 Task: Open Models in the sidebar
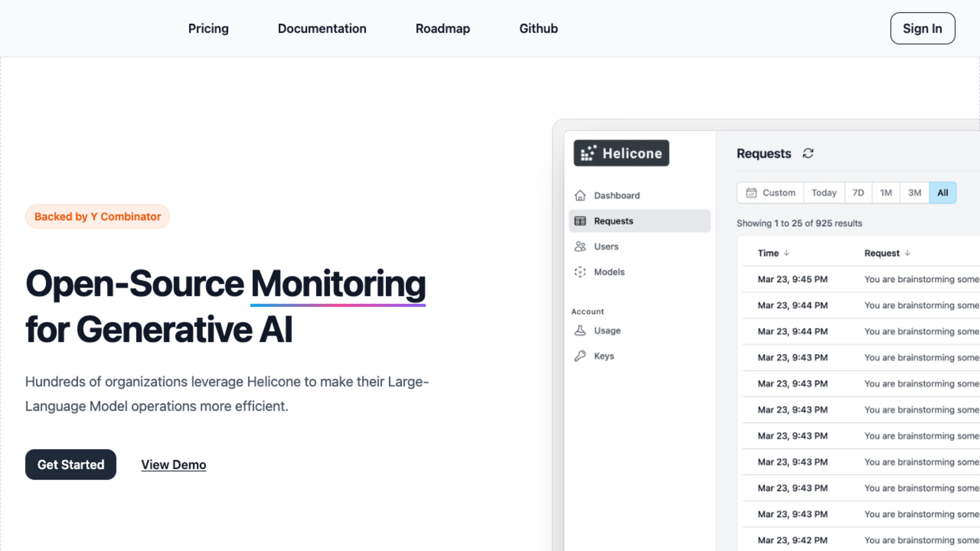pyautogui.click(x=640, y=272)
